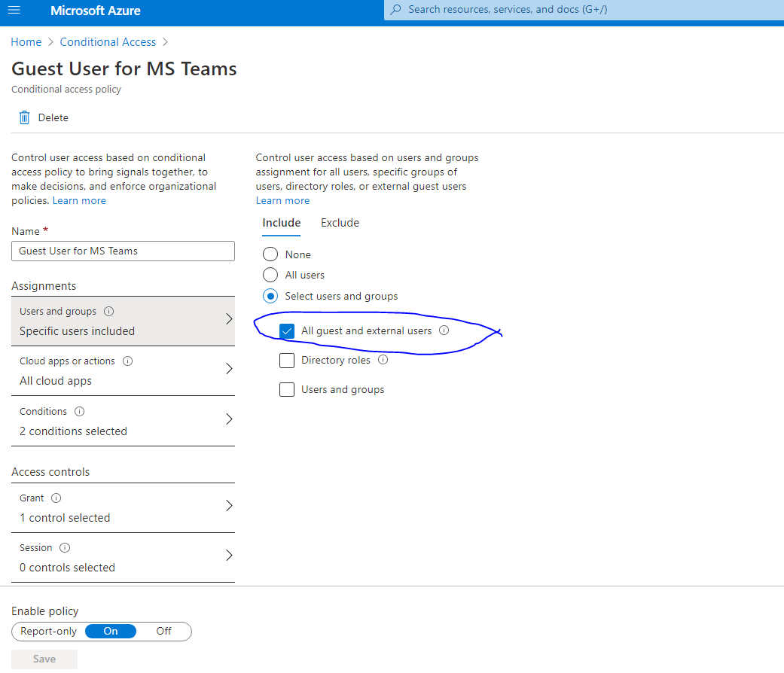784x673 pixels.
Task: Click the Delete button label
Action: coord(53,117)
